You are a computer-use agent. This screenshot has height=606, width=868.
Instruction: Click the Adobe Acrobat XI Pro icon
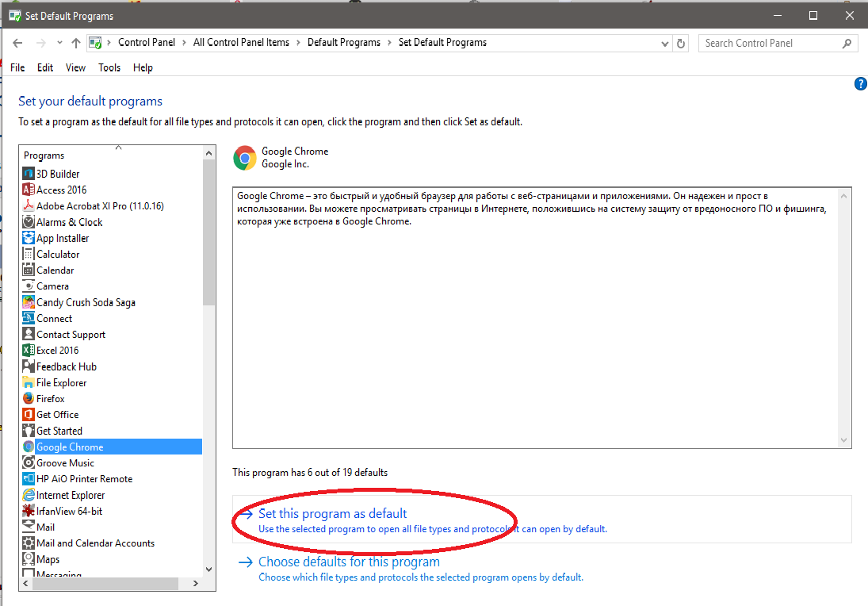29,206
